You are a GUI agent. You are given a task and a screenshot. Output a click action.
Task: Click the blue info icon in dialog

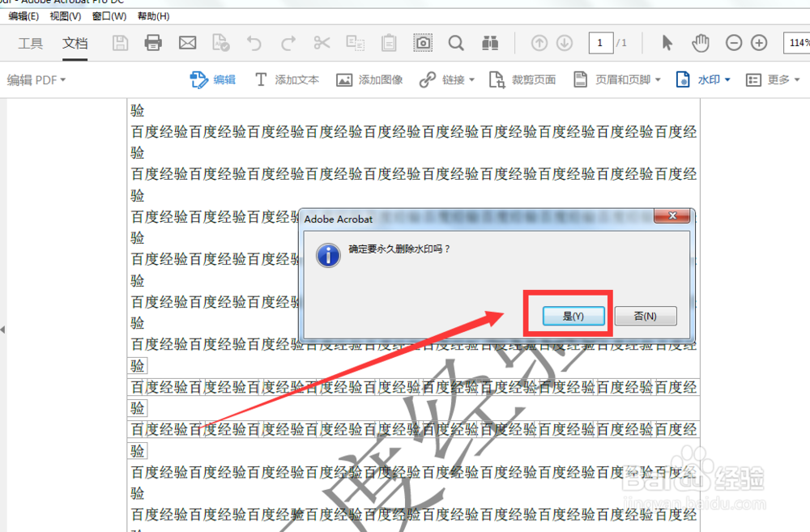[x=328, y=256]
